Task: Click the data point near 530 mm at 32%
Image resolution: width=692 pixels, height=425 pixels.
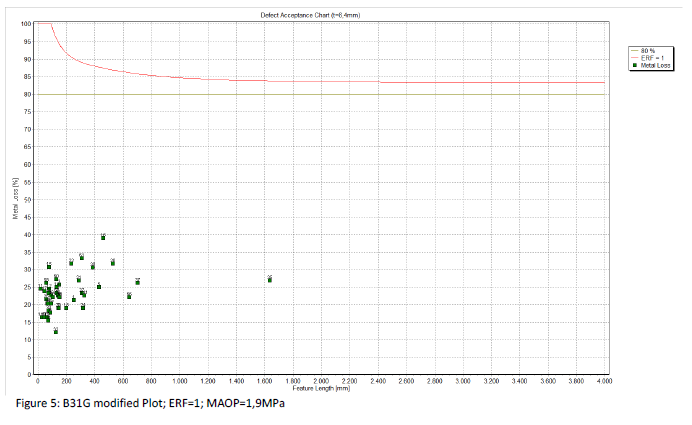Action: 113,263
